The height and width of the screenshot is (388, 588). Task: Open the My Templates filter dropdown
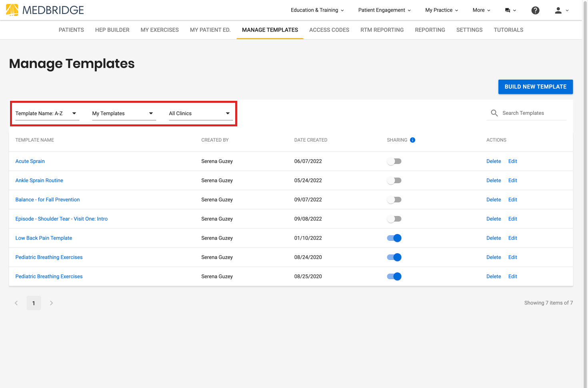click(x=124, y=114)
